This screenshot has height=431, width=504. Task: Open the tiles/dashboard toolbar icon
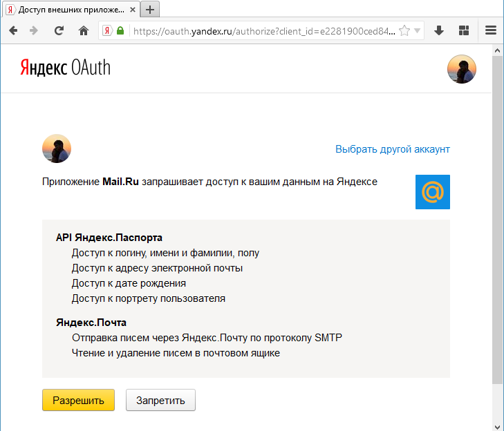pos(464,31)
